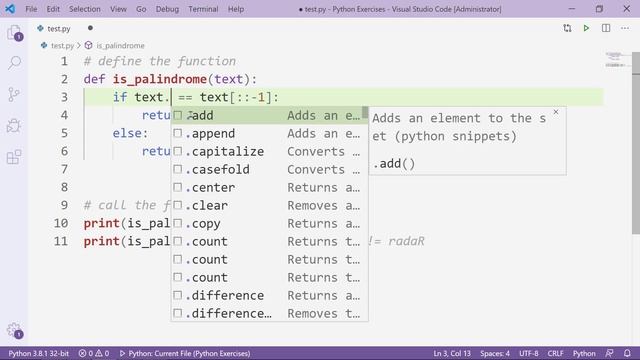Viewport: 640px width, 360px height.
Task: Click Python: Current File debug configuration
Action: pyautogui.click(x=185, y=353)
